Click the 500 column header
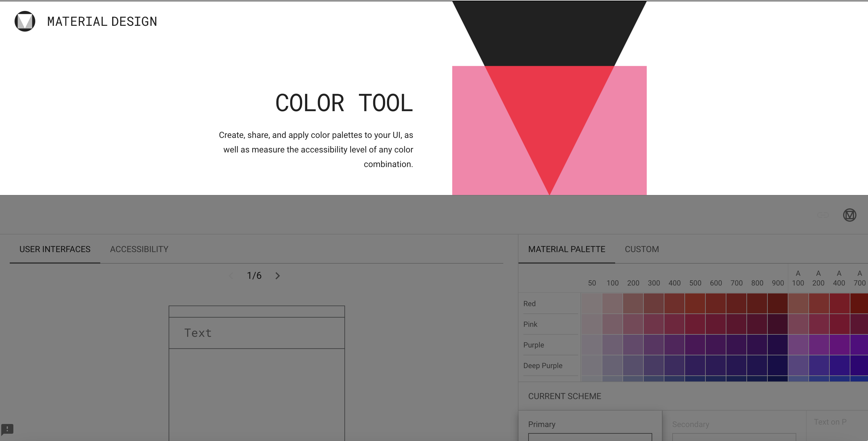The image size is (868, 441). tap(695, 283)
